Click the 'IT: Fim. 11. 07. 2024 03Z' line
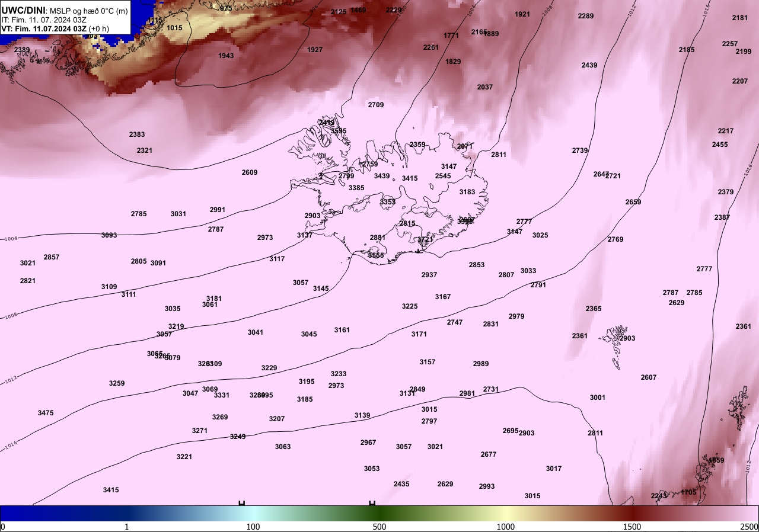This screenshot has height=532, width=759. 44,20
